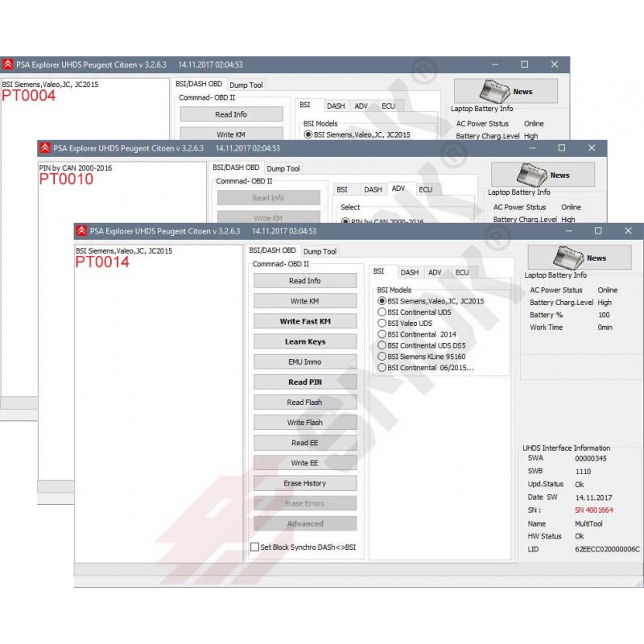Click the Erase Errors button
This screenshot has height=644, width=644.
pyautogui.click(x=305, y=504)
